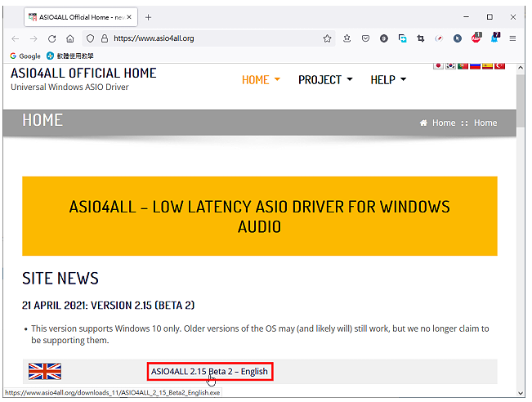532x402 pixels.
Task: Expand the HOME dropdown arrow
Action: [277, 79]
